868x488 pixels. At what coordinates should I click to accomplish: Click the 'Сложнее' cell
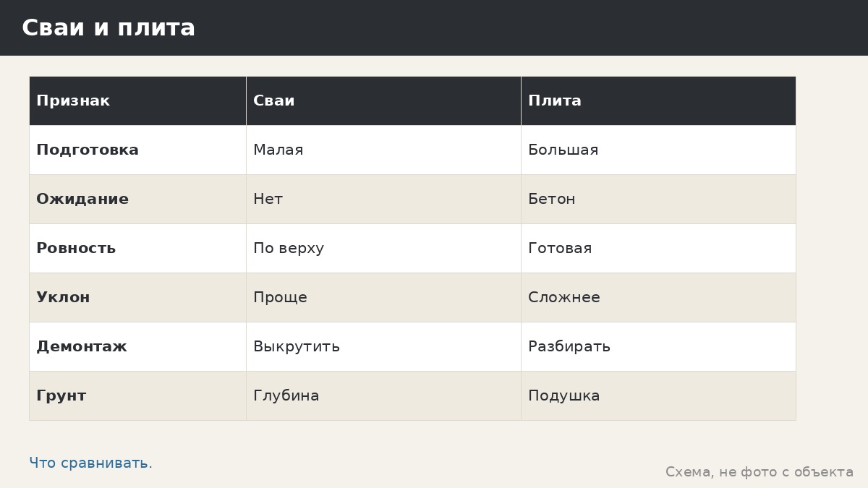[658, 297]
